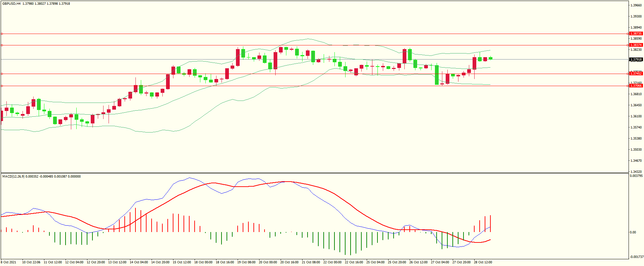The image size is (644, 266).
Task: Select the left handle of the 1.37066 line
Action: click(x=2, y=86)
